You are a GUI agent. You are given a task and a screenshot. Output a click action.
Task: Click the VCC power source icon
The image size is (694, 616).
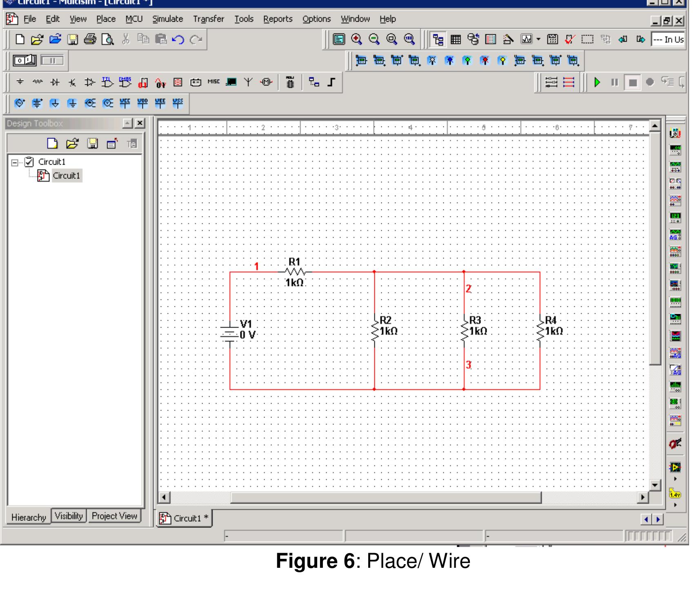point(125,103)
